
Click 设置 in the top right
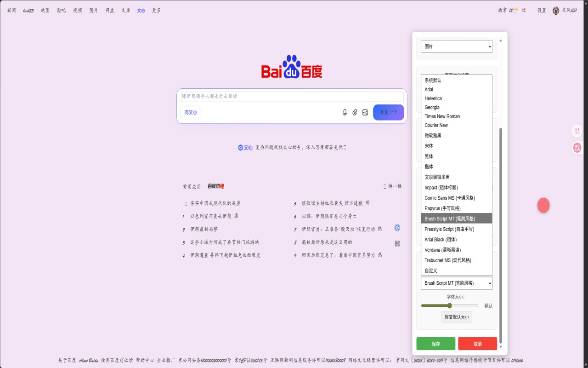[x=542, y=10]
